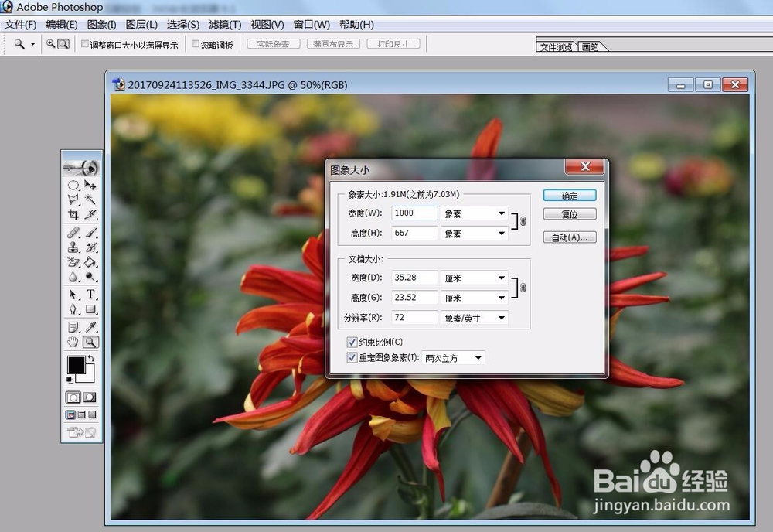Screen dimensions: 773x532
Task: Select the Dodge tool
Action: click(90, 277)
